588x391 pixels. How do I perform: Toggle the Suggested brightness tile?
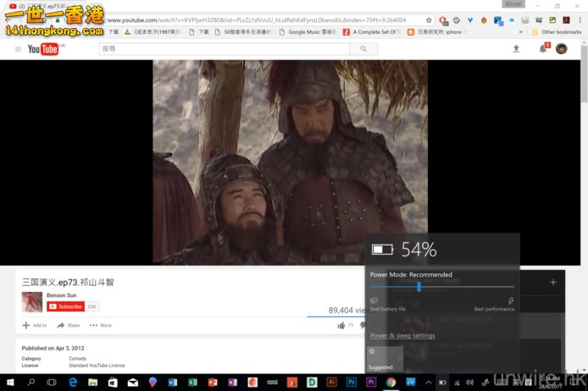tap(385, 359)
